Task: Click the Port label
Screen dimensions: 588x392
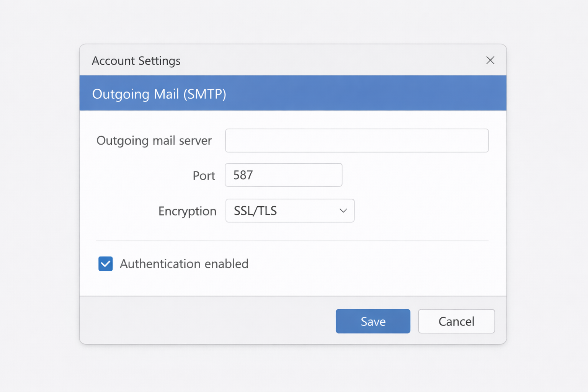Action: (x=204, y=176)
